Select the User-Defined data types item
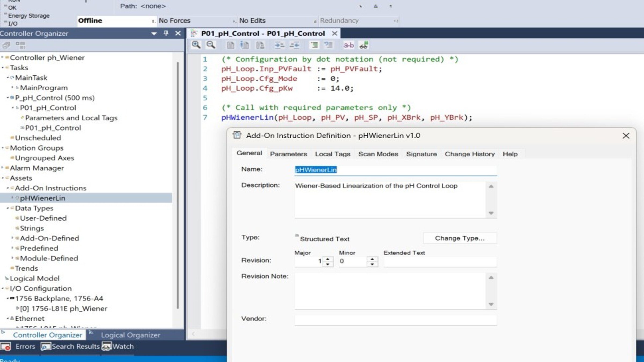The image size is (644, 362). 43,218
